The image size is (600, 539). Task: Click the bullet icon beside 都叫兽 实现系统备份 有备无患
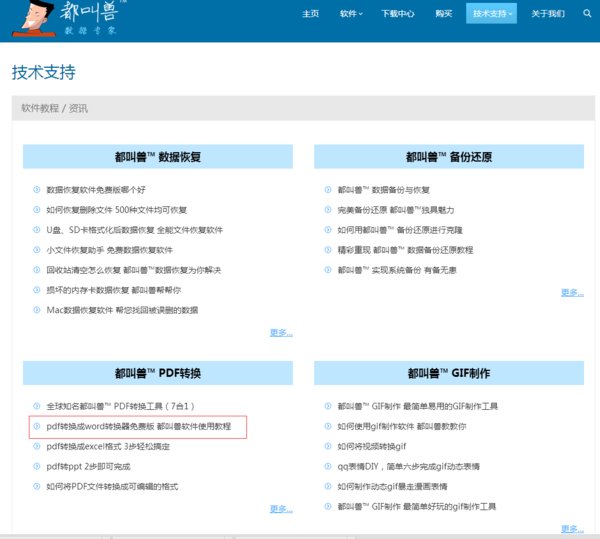pos(328,270)
